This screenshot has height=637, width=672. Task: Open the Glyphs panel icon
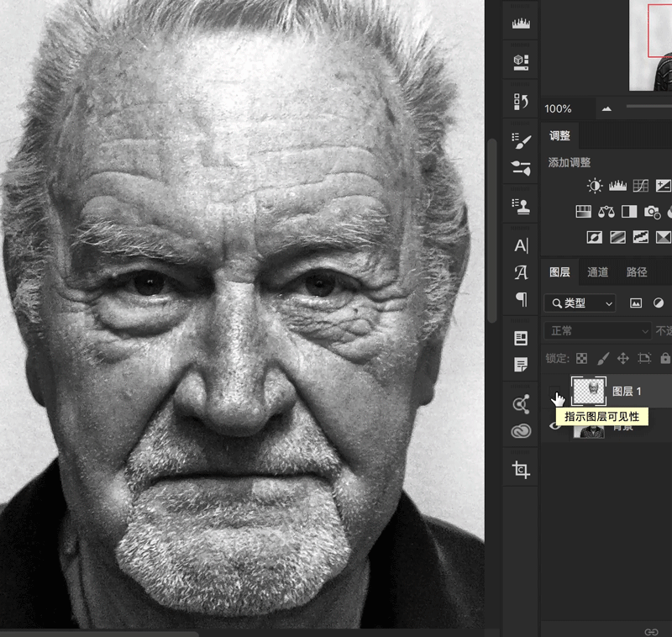click(x=521, y=272)
